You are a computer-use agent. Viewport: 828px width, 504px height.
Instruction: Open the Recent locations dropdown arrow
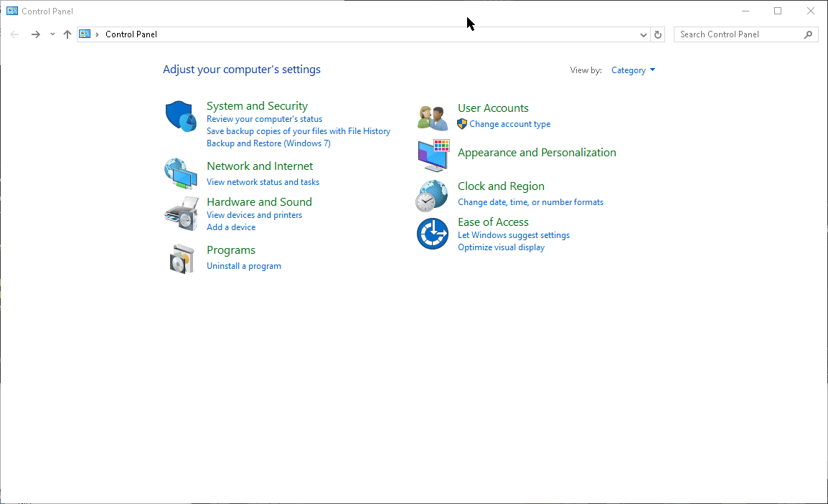[x=52, y=34]
